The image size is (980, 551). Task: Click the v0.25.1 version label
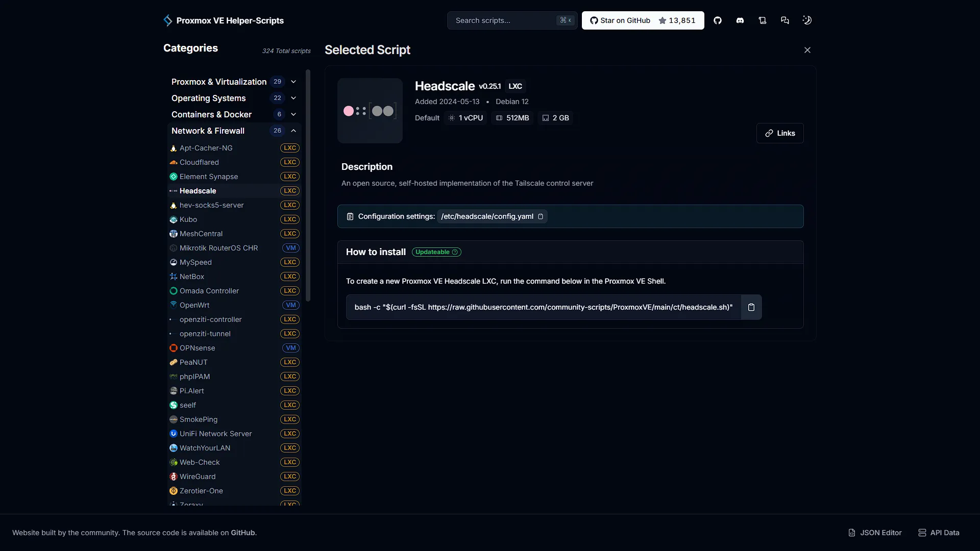(x=489, y=86)
